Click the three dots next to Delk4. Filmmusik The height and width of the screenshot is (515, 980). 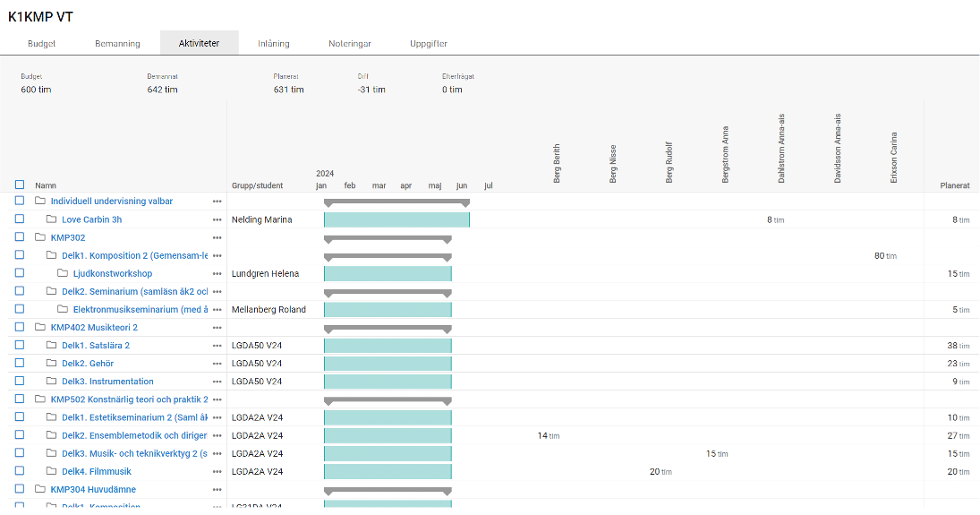(217, 471)
